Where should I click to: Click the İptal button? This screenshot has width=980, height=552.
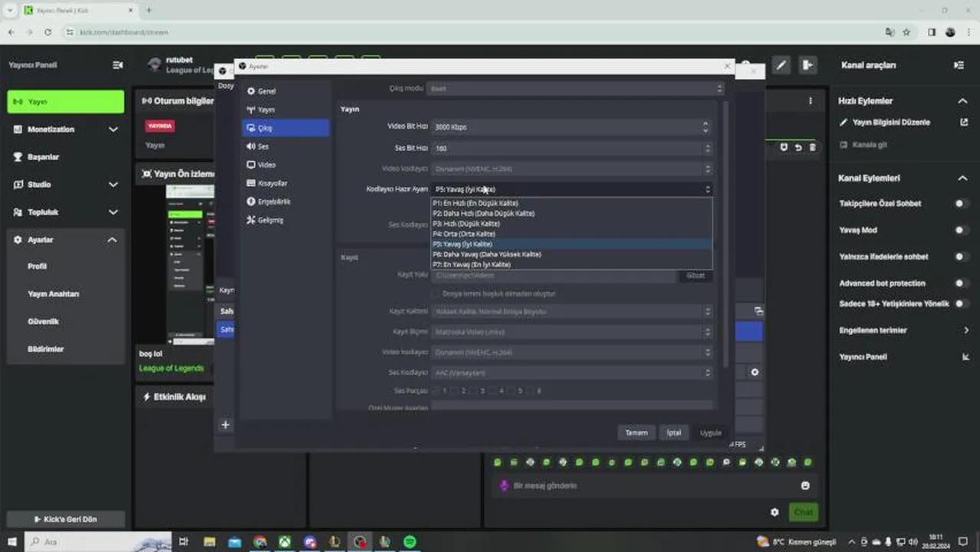(x=673, y=433)
